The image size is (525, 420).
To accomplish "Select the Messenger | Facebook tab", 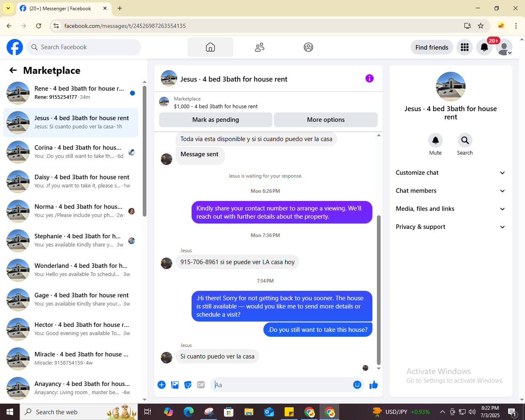I will [59, 8].
